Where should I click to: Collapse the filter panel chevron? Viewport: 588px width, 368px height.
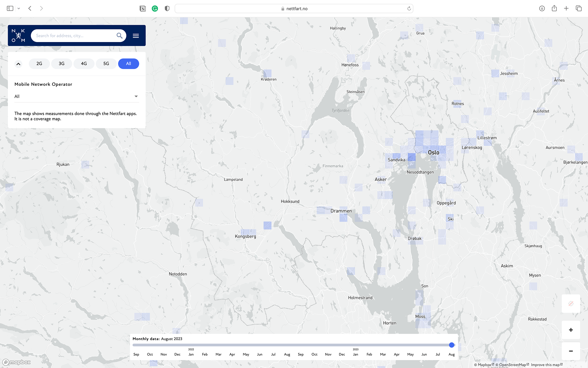(18, 64)
